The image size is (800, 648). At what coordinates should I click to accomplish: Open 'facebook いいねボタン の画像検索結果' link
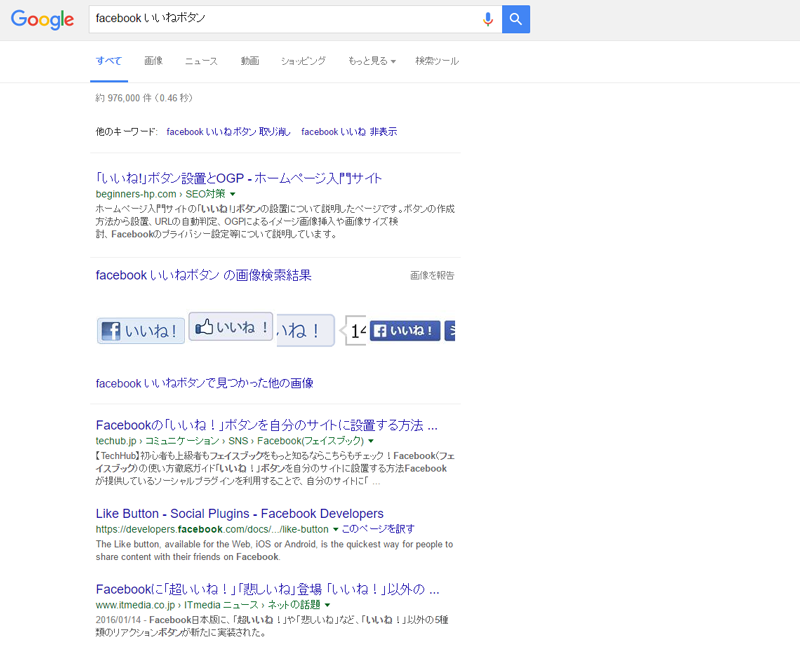204,276
